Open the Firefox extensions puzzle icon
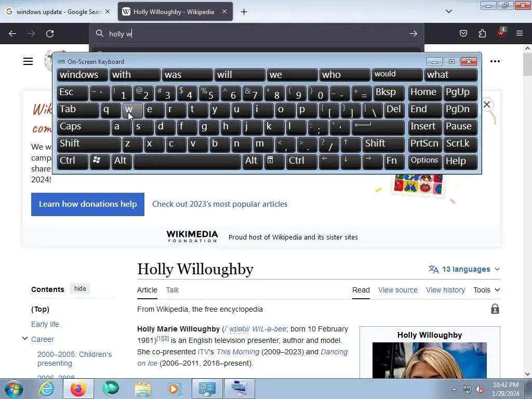 coord(482,33)
